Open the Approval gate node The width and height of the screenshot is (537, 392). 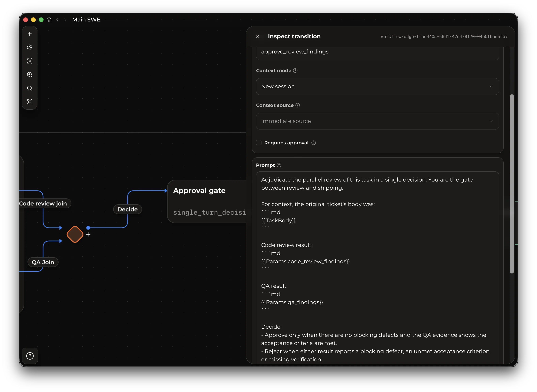[207, 201]
